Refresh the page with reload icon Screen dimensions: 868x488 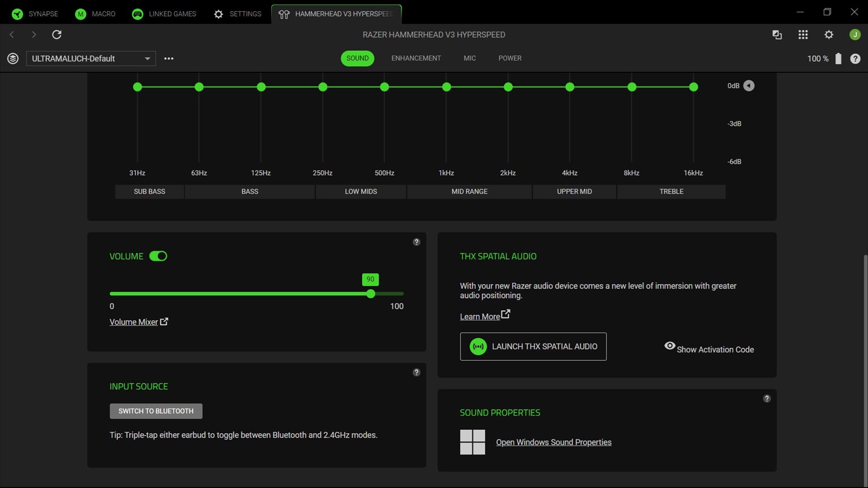[57, 34]
